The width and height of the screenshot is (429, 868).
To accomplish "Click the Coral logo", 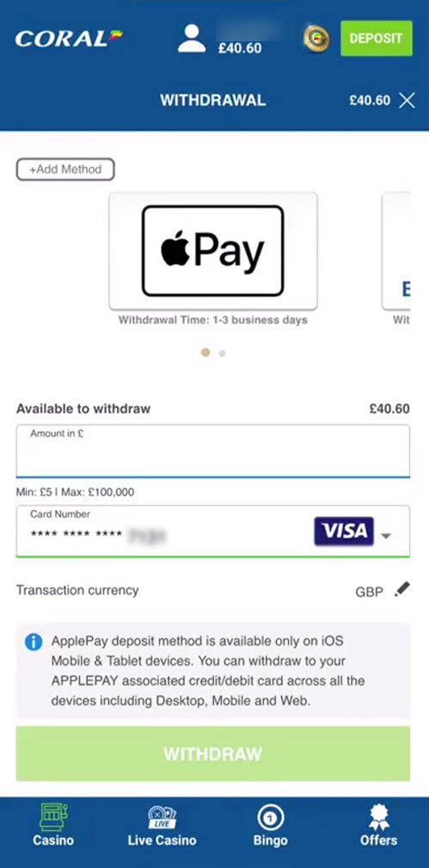I will pyautogui.click(x=69, y=39).
